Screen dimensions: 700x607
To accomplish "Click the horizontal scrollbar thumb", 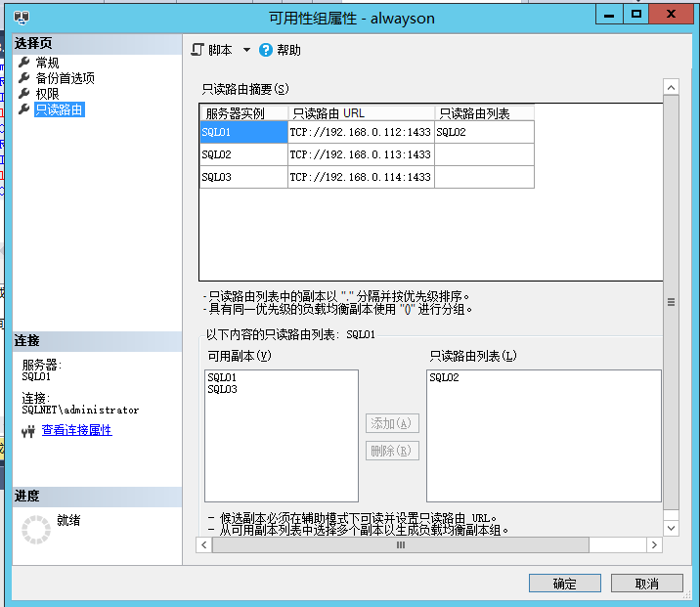I will (x=401, y=545).
